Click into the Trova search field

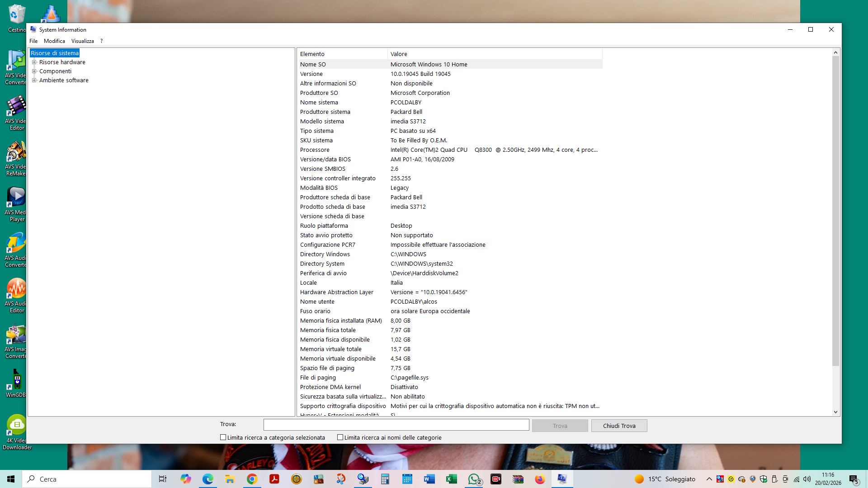pyautogui.click(x=396, y=425)
